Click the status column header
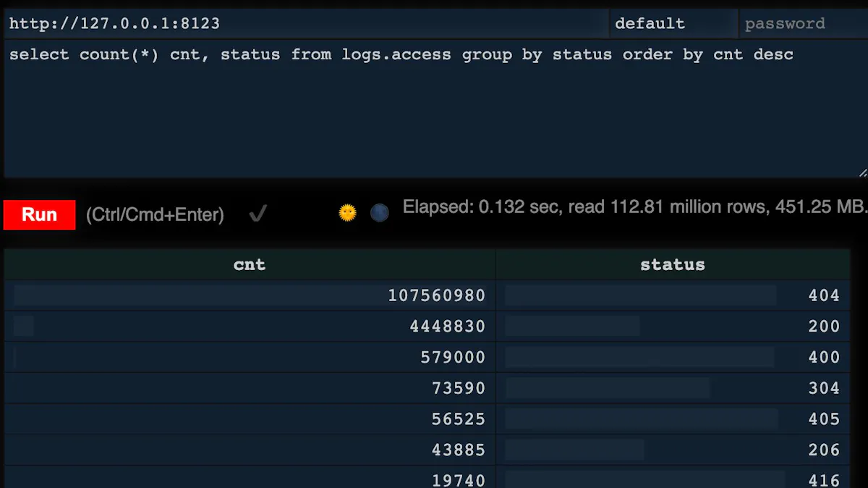 pyautogui.click(x=673, y=264)
